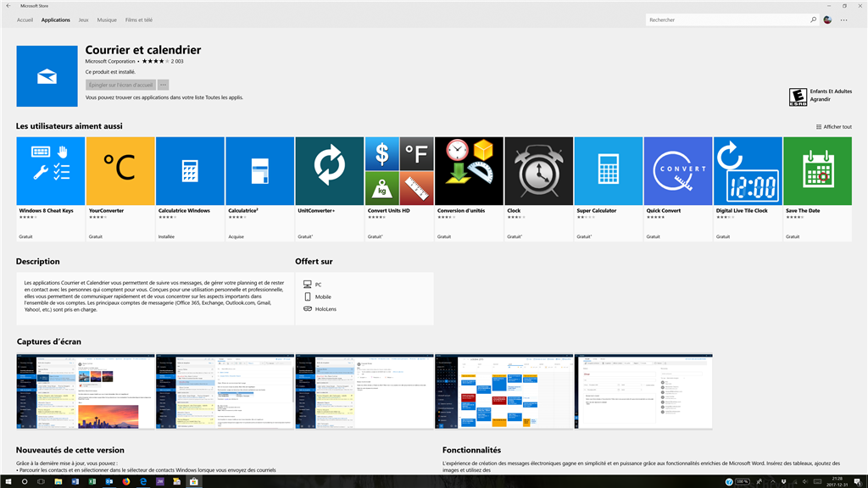
Task: Select the Applications tab
Action: pyautogui.click(x=55, y=20)
